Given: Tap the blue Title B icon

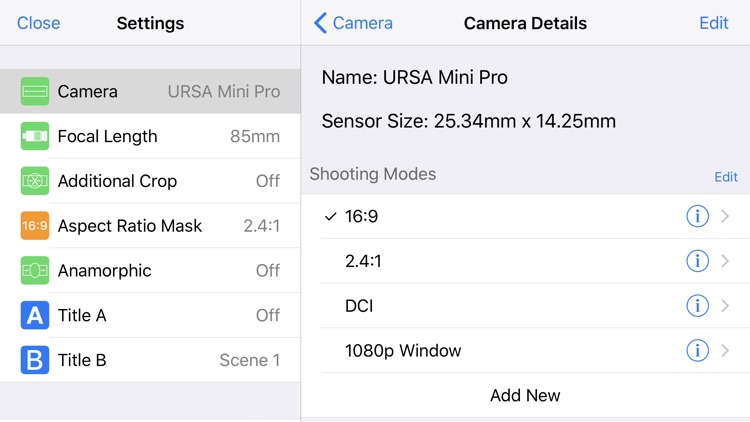Looking at the screenshot, I should [x=35, y=360].
